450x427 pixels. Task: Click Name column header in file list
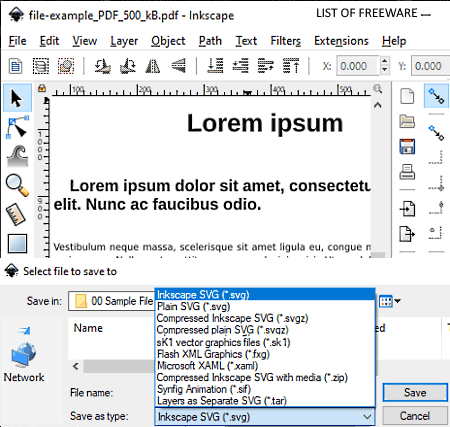point(88,328)
